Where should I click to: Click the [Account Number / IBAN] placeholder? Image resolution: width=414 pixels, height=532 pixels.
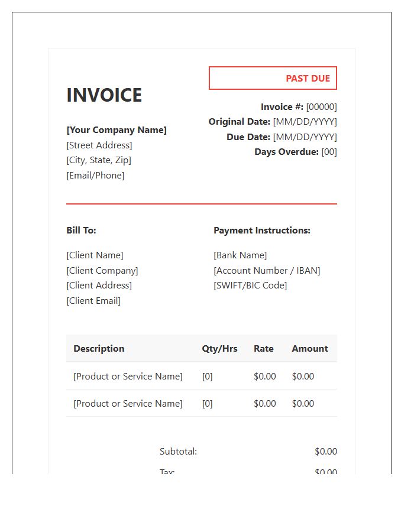[267, 270]
